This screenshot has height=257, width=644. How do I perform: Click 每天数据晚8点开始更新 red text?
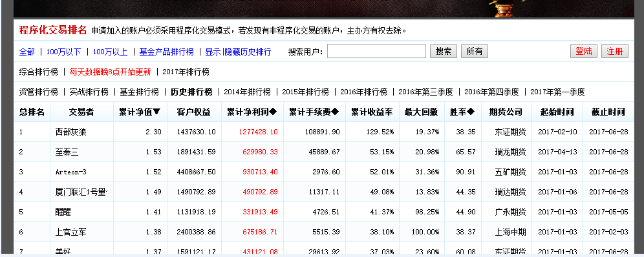[x=110, y=72]
